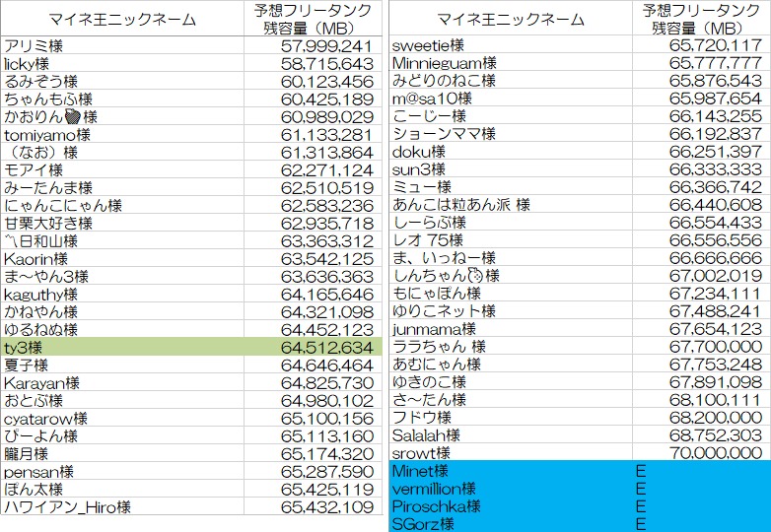Click the Kaorin様 cell

point(122,258)
